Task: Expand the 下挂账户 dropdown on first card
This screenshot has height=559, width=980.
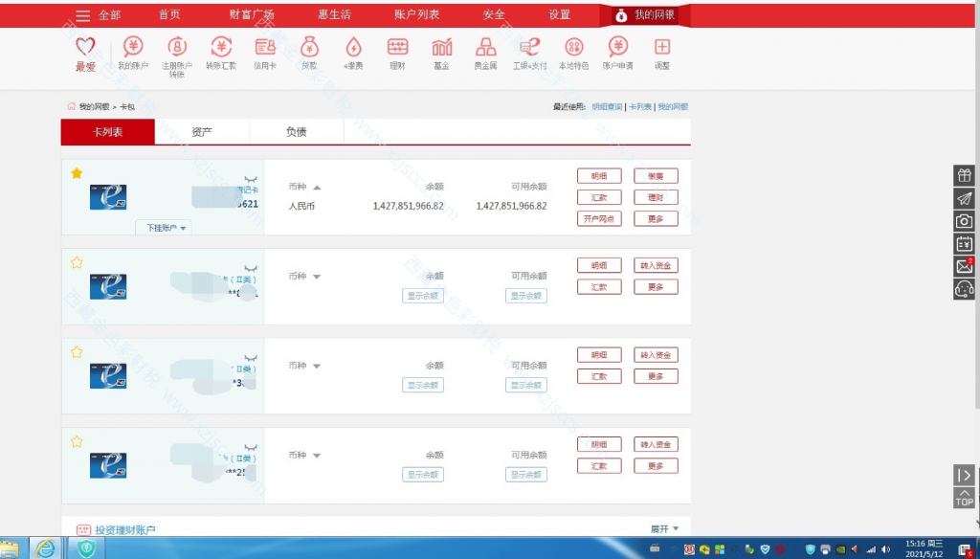Action: [167, 228]
